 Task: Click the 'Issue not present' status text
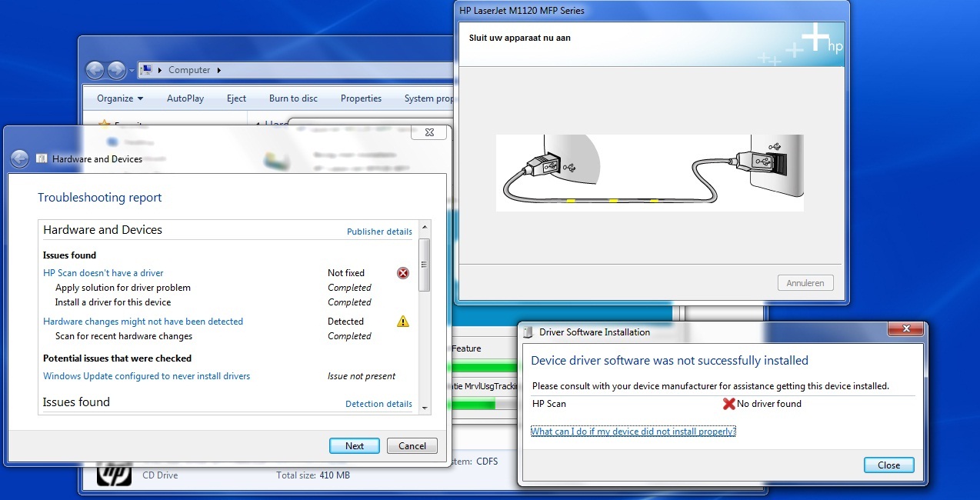coord(362,376)
